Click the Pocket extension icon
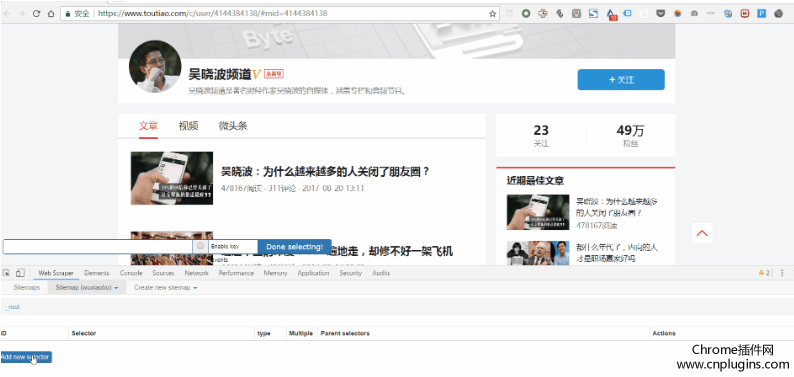This screenshot has width=794, height=377. 660,14
